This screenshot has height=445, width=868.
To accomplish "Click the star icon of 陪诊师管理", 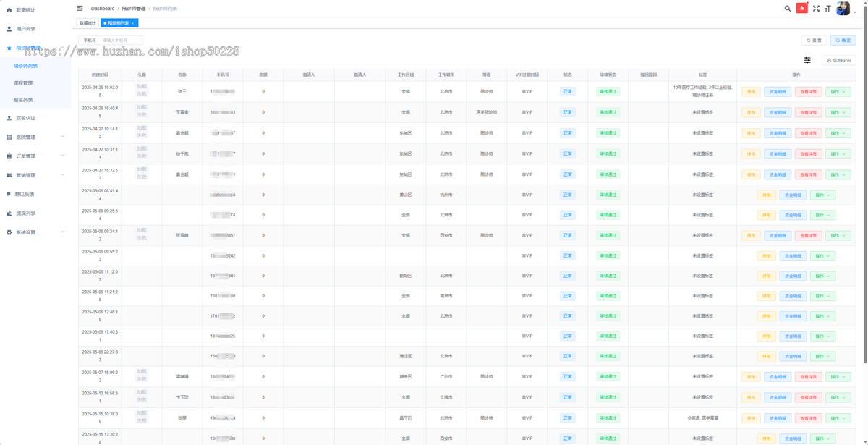I will (x=9, y=48).
